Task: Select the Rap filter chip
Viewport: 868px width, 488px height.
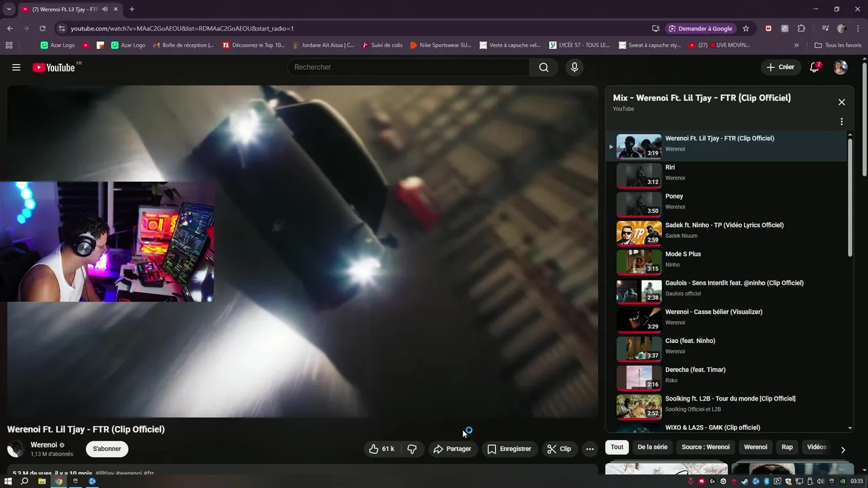Action: [787, 447]
